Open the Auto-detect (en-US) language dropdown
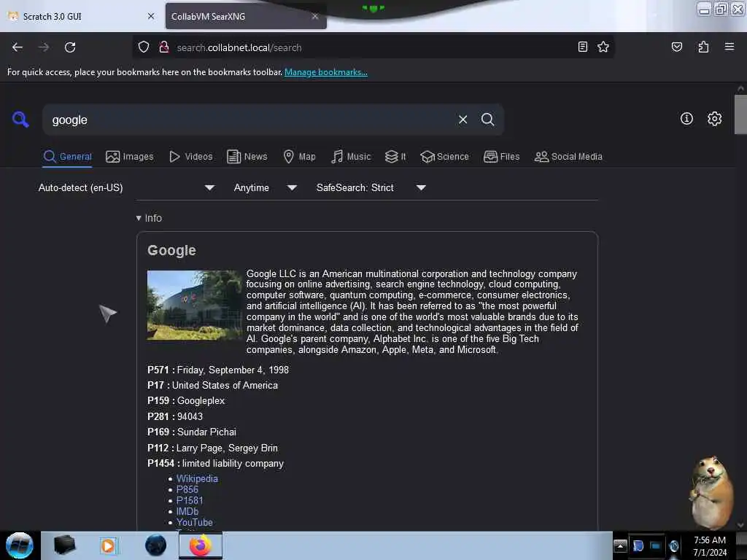The height and width of the screenshot is (560, 747). pos(126,187)
